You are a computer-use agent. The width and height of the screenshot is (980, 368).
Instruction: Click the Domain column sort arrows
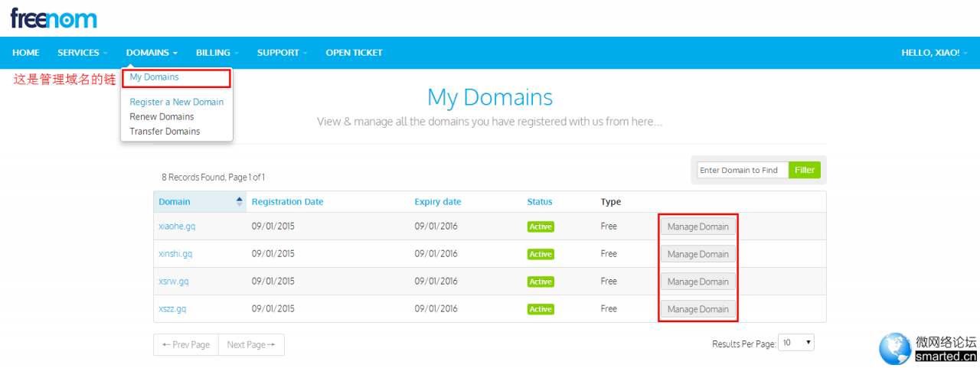pos(239,202)
